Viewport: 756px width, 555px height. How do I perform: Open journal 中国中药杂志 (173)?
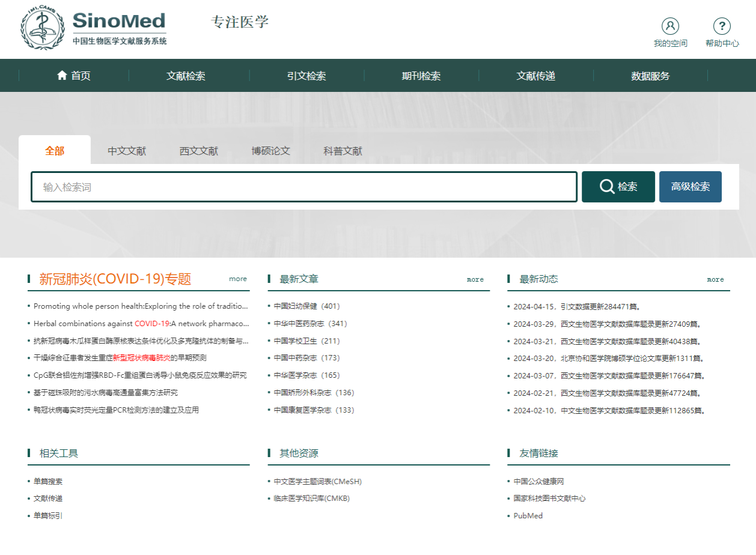306,358
